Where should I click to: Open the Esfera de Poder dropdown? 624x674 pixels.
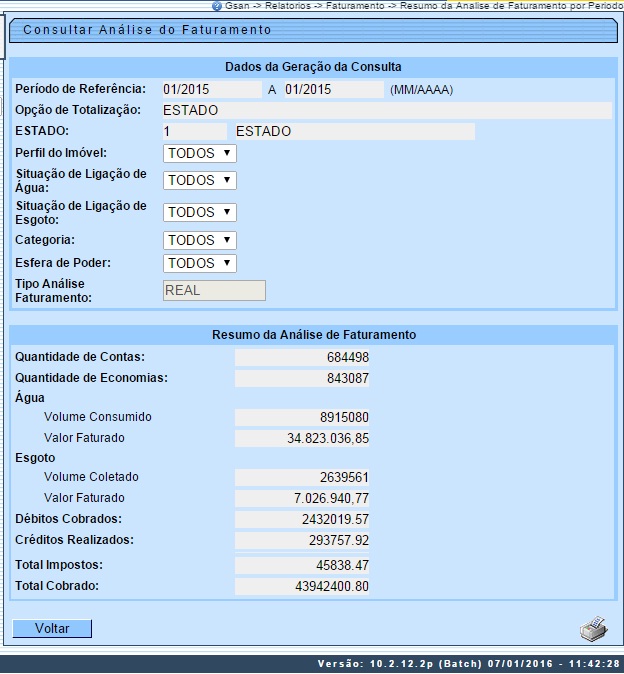(200, 263)
